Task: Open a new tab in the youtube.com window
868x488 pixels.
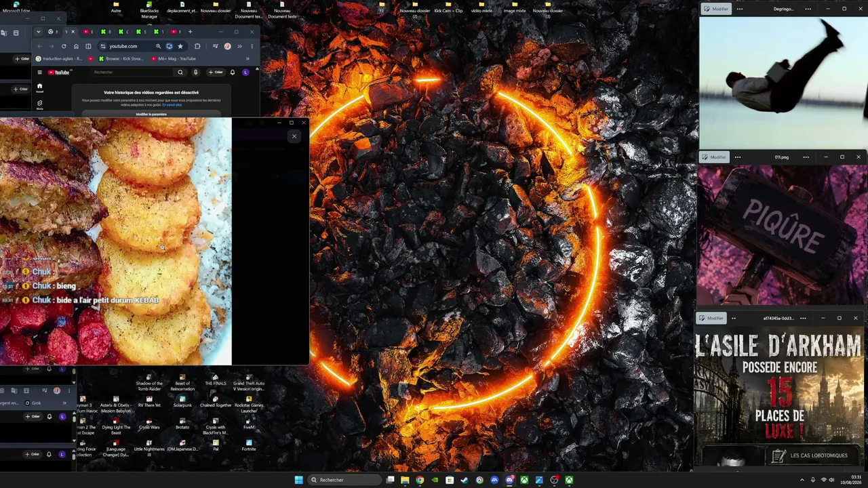Action: 190,32
